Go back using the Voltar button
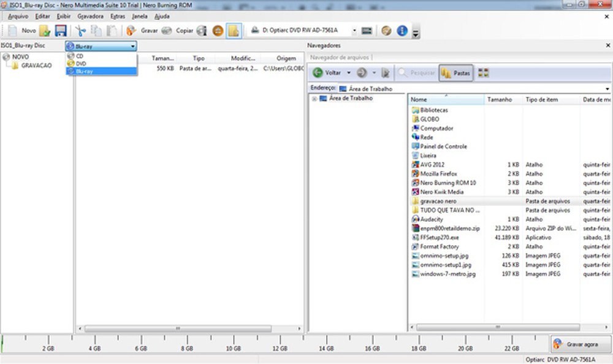The height and width of the screenshot is (364, 613). tap(327, 73)
